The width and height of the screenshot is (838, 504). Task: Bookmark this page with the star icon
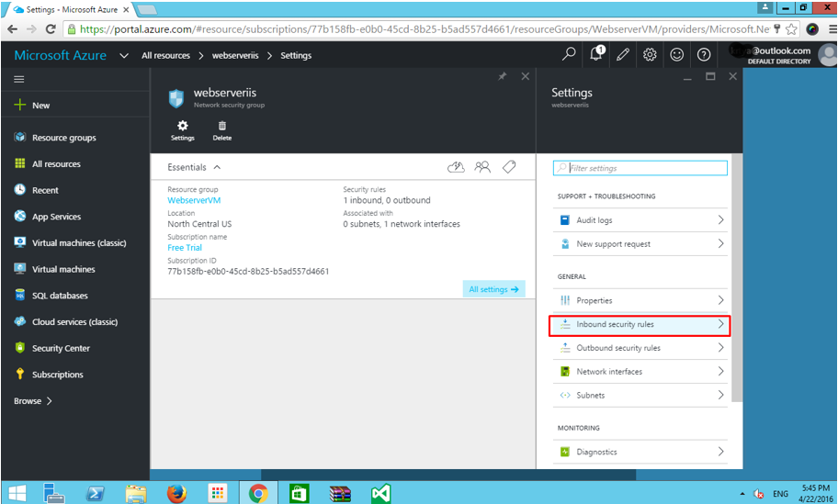791,28
